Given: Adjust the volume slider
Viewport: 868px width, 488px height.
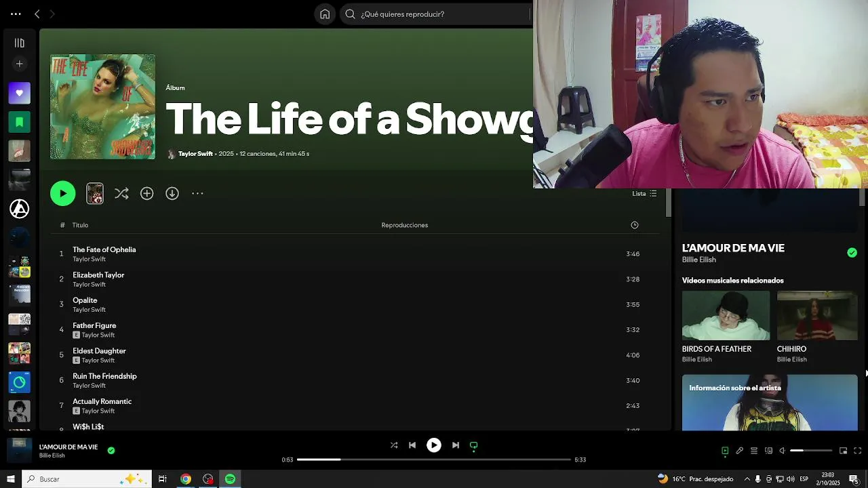Looking at the screenshot, I should tap(811, 451).
